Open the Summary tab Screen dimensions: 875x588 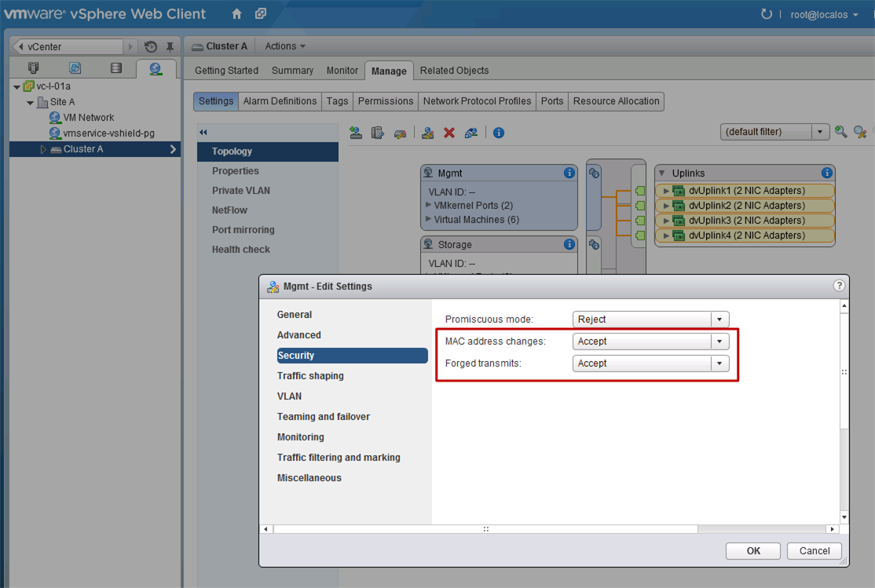point(292,71)
